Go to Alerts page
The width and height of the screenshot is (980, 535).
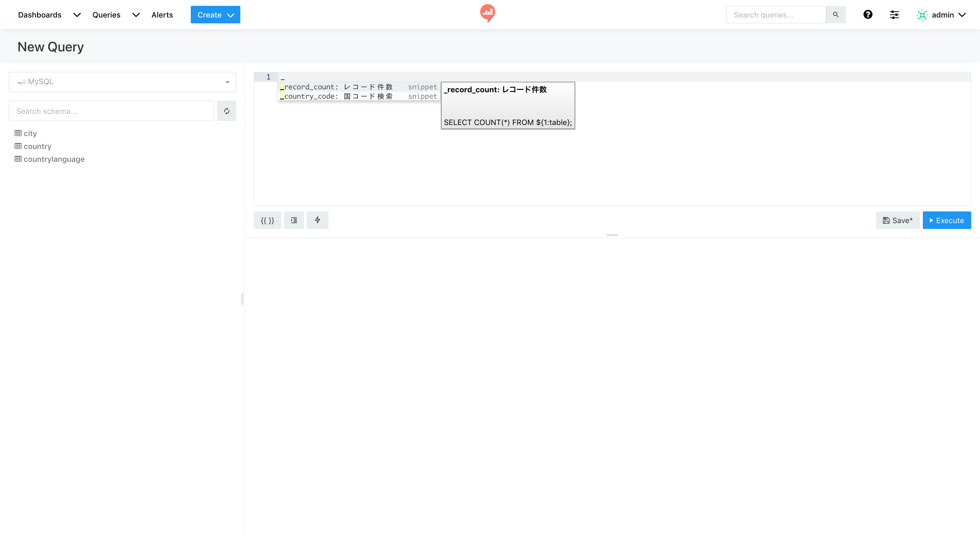pos(162,15)
